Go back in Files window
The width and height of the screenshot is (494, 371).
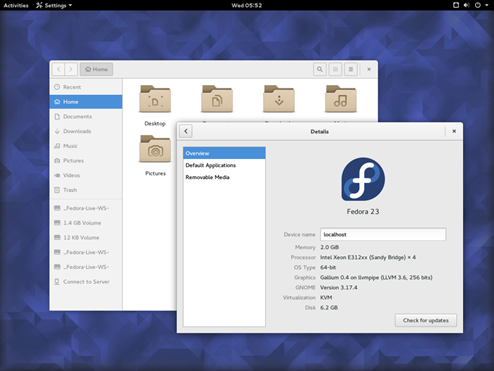59,69
